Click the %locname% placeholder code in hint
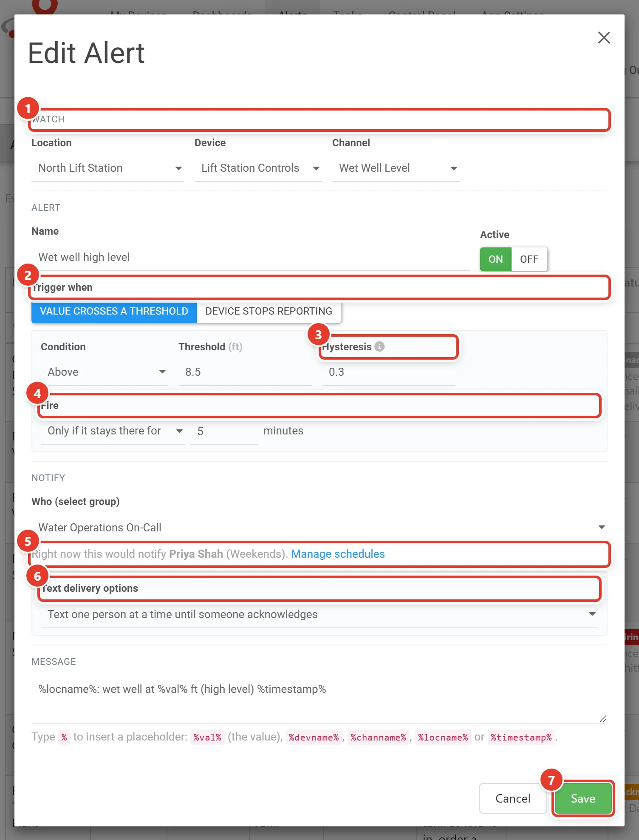Image resolution: width=639 pixels, height=840 pixels. click(x=443, y=737)
